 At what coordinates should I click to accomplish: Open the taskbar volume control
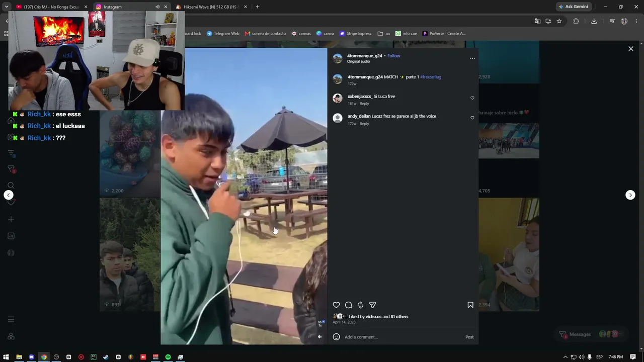(x=582, y=357)
